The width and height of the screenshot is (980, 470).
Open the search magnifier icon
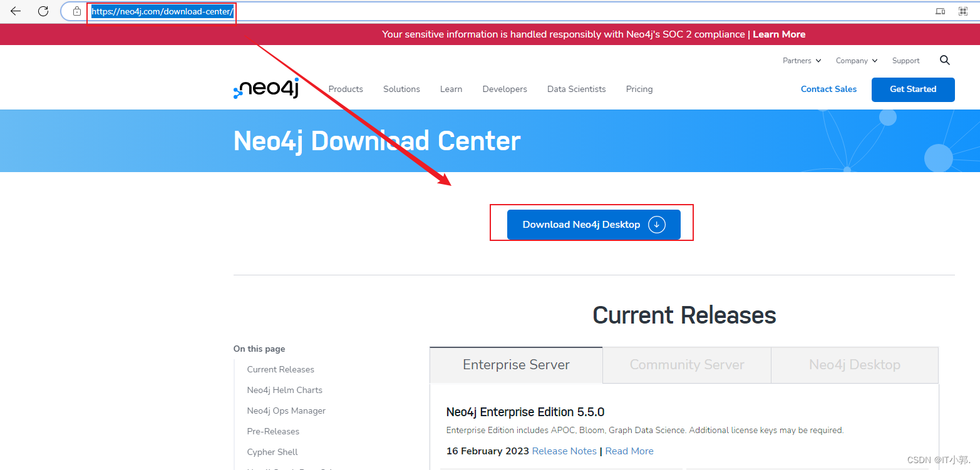(x=945, y=60)
